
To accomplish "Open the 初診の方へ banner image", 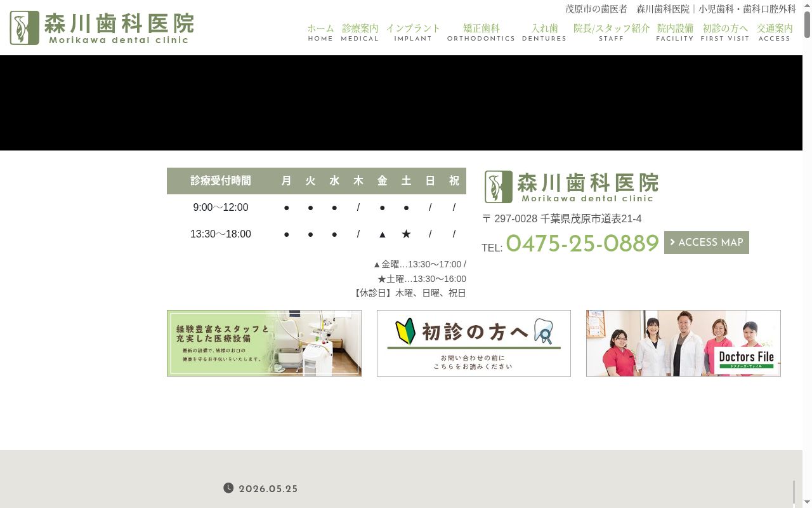I will tap(474, 343).
